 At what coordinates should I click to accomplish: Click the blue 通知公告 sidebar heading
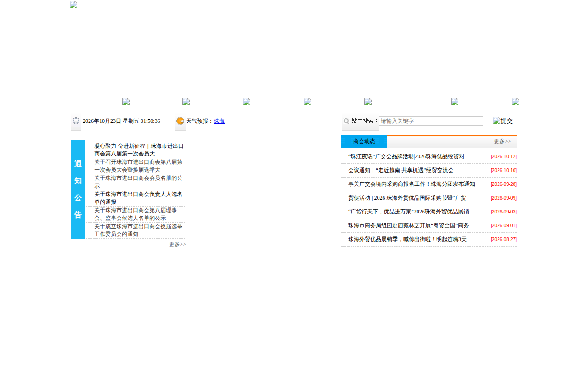[78, 189]
